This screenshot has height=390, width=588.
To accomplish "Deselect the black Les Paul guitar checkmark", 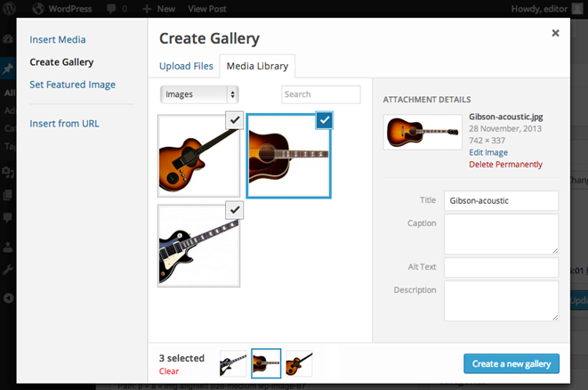I will (235, 210).
